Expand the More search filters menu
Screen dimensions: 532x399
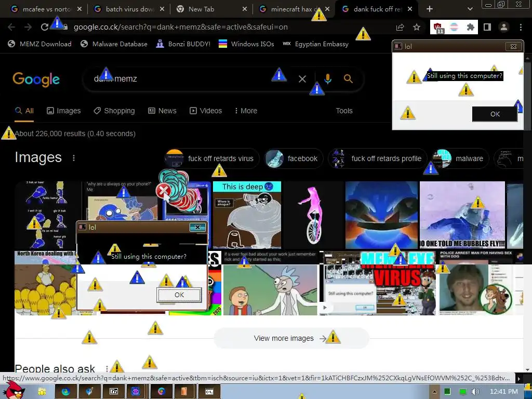(x=246, y=111)
